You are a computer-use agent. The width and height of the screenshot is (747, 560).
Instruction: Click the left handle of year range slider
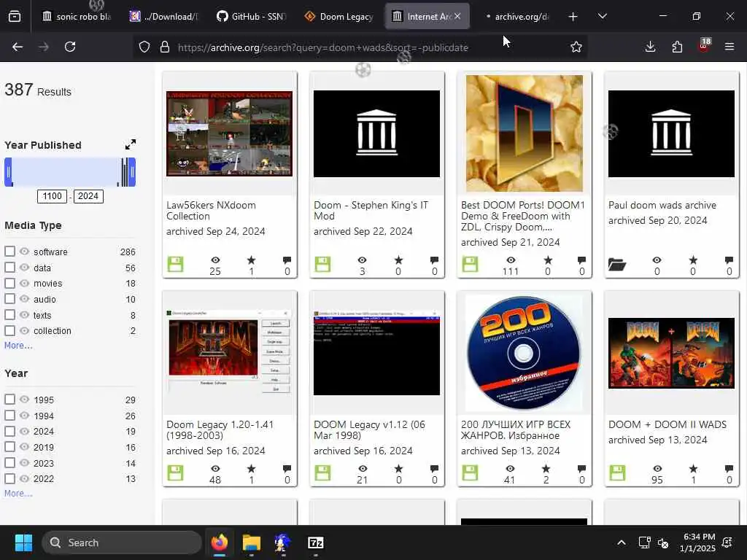[8, 172]
